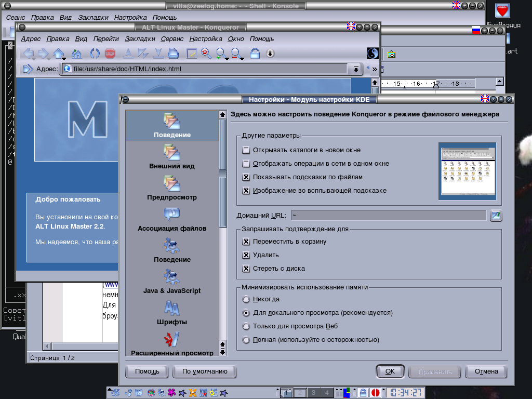Click the lock screen icon in the panel

[x=363, y=393]
